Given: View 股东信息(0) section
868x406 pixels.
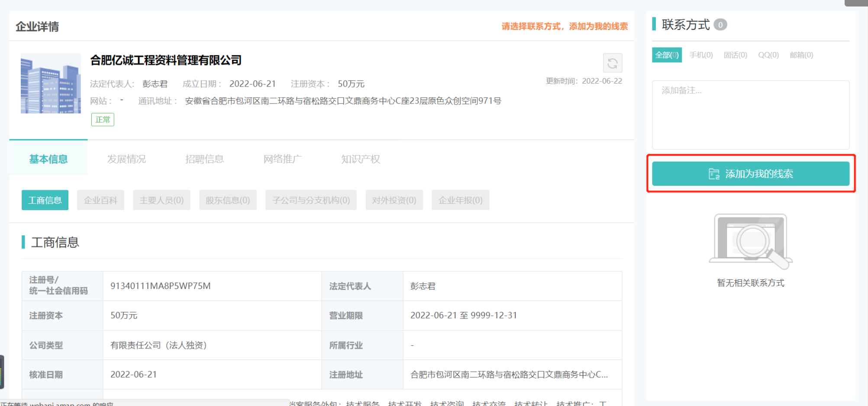Looking at the screenshot, I should click(228, 200).
